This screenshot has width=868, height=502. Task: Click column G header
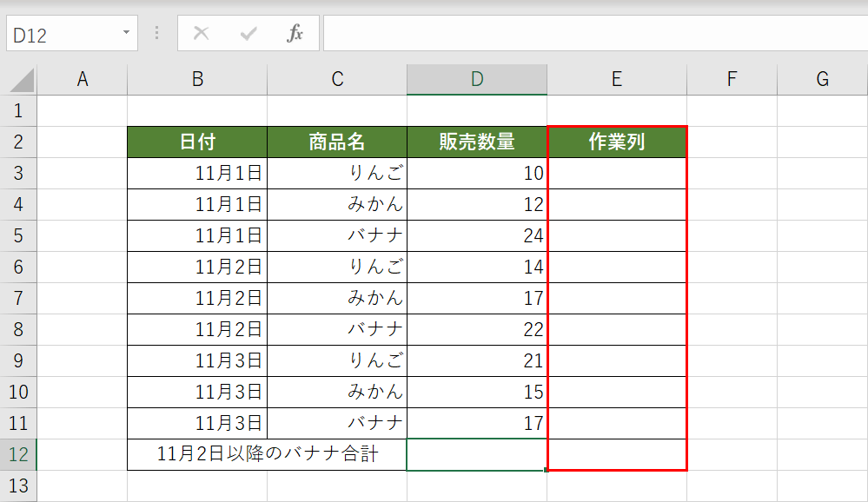click(821, 79)
